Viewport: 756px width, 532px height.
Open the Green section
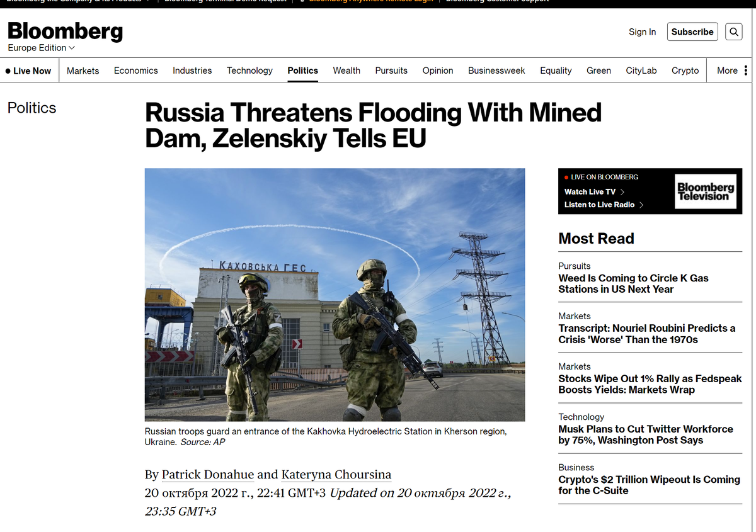click(x=598, y=71)
